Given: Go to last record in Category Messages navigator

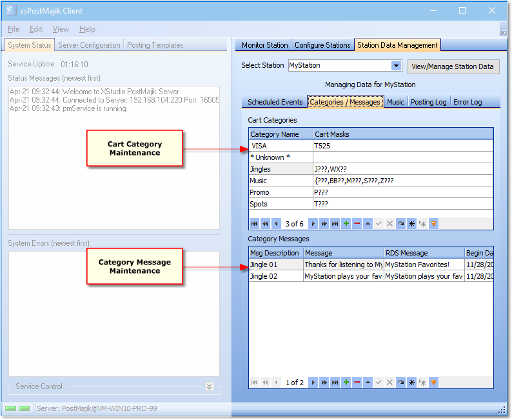Looking at the screenshot, I should (335, 382).
